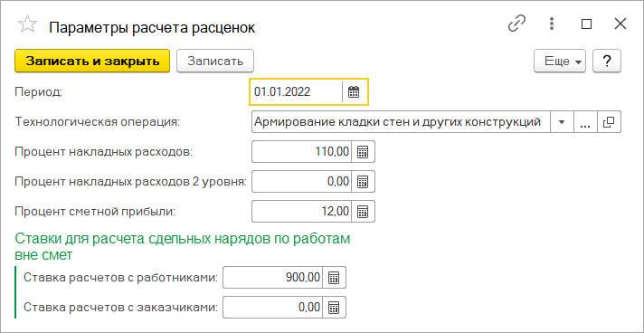Viewport: 644px width, 333px height.
Task: Add this form to favorites with star icon
Action: tap(27, 25)
